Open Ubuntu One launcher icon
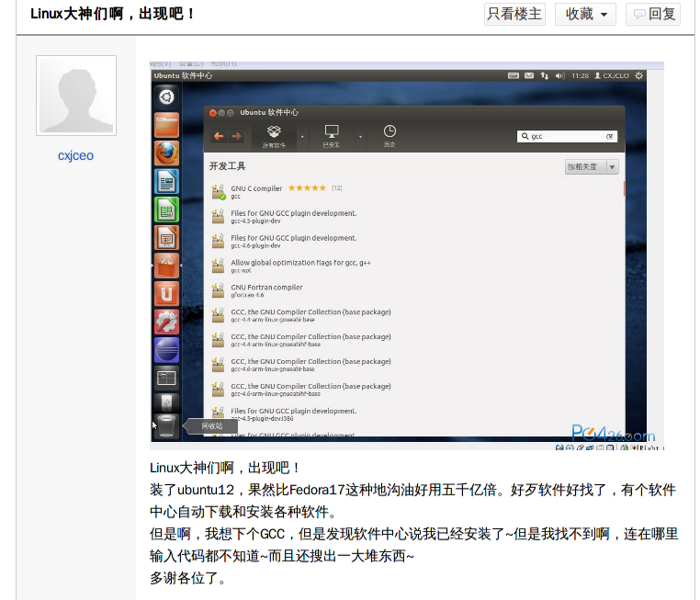This screenshot has width=700, height=600. coord(166,294)
